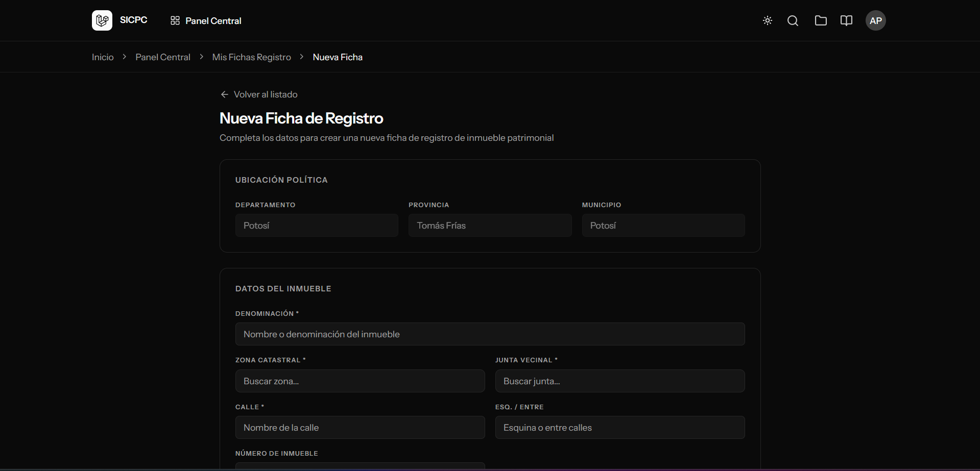Image resolution: width=980 pixels, height=471 pixels.
Task: Click the SICPC logo icon
Action: click(x=102, y=20)
